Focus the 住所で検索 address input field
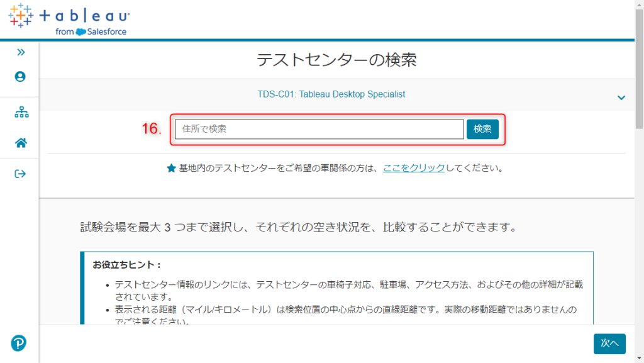 click(319, 129)
